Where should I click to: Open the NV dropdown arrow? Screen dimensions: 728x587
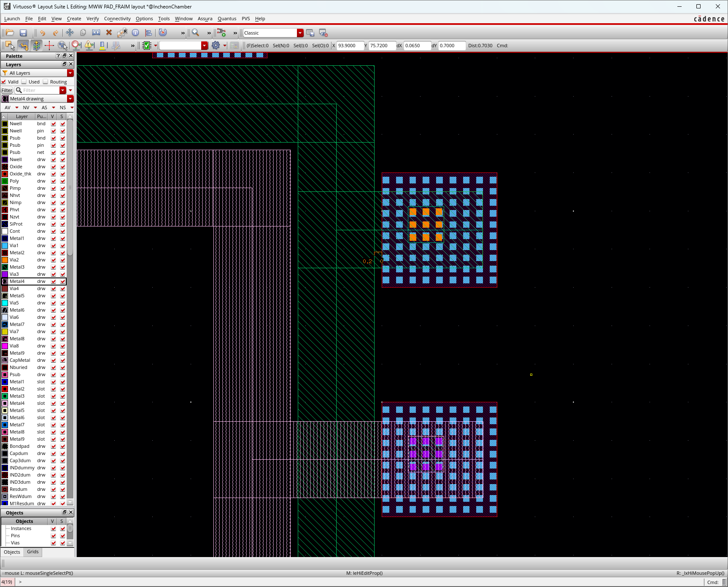pos(35,108)
